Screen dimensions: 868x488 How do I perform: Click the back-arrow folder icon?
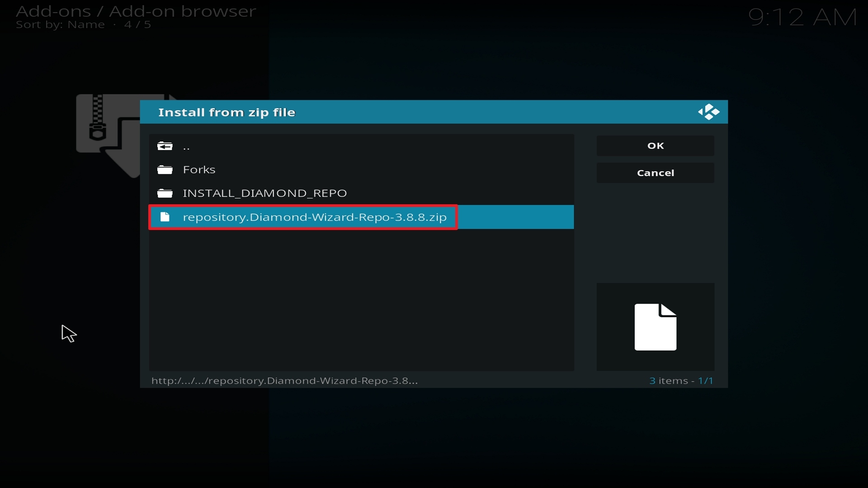click(x=165, y=146)
